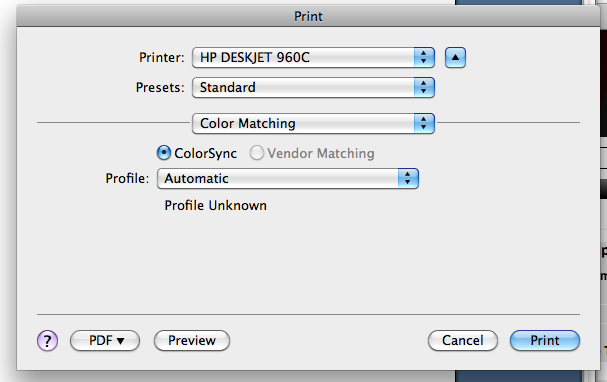
Task: Open the Color Matching pane selector
Action: (313, 123)
